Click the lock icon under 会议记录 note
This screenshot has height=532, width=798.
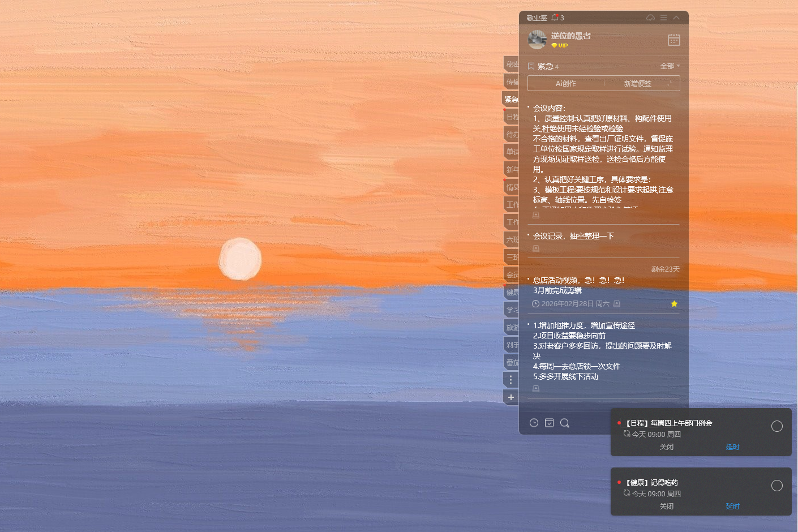535,248
